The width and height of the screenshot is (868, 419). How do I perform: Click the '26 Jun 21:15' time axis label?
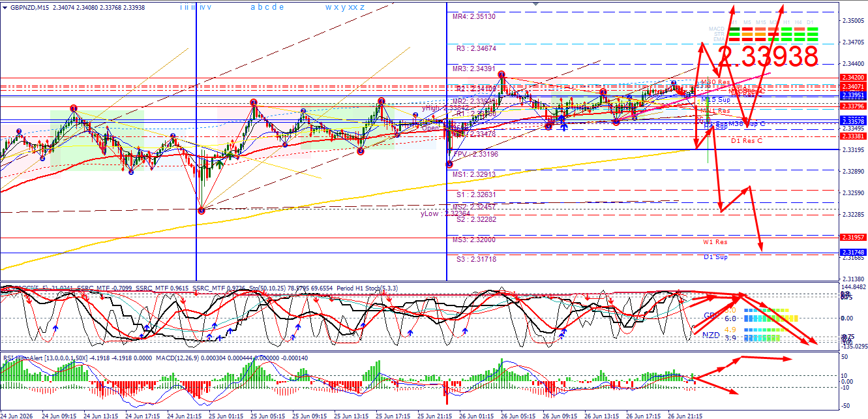click(685, 415)
